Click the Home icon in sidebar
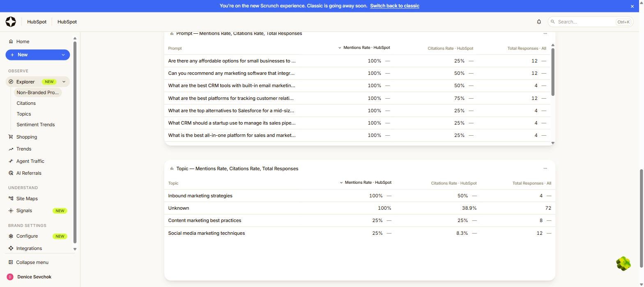The height and width of the screenshot is (287, 644). [x=11, y=42]
